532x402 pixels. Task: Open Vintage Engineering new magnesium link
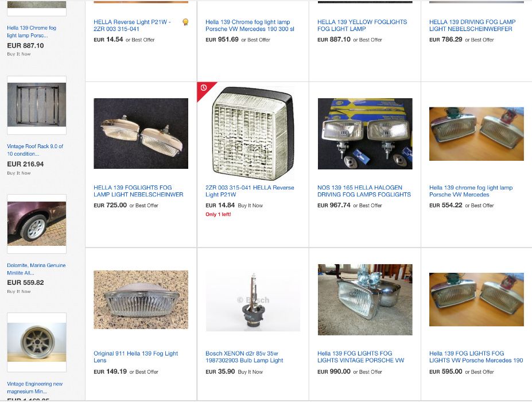pos(34,388)
